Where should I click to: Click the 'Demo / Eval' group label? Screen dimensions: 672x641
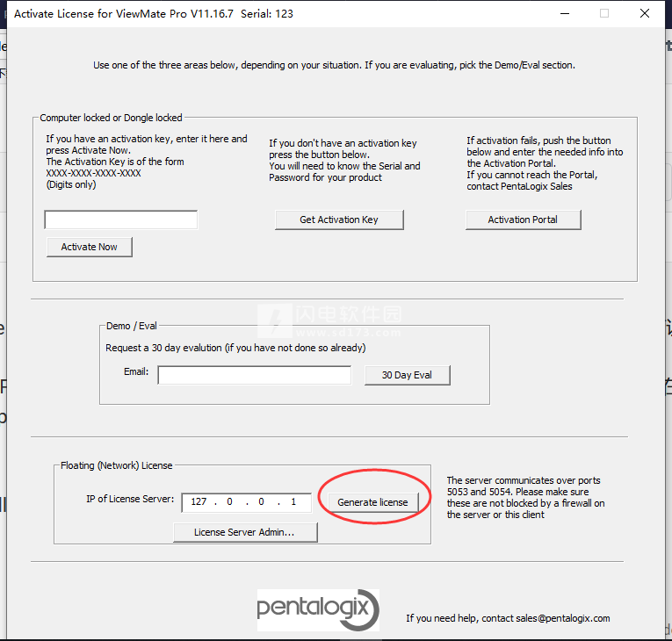pos(132,326)
